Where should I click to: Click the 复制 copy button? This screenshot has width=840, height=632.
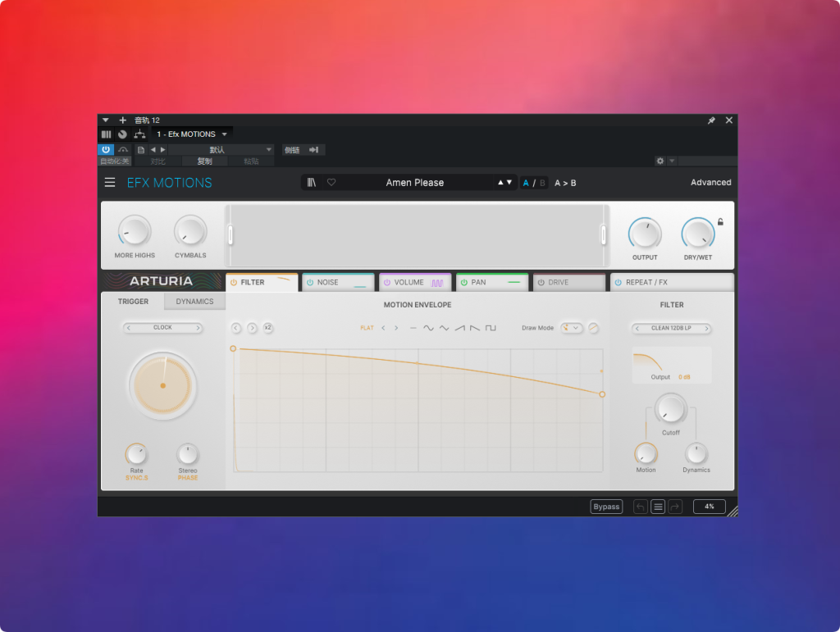point(204,161)
